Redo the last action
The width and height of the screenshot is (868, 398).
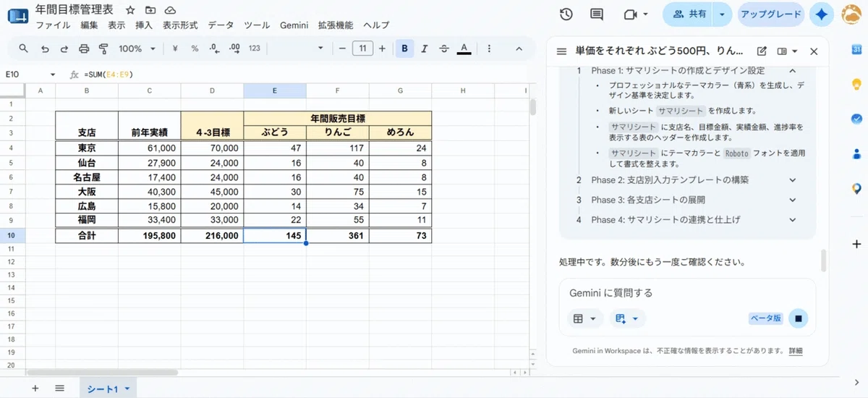coord(64,48)
